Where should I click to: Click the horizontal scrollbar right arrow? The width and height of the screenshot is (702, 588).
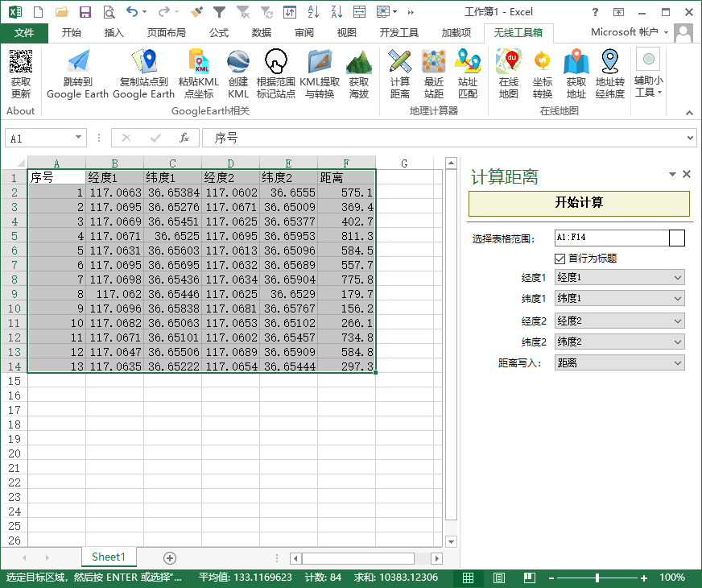[x=436, y=558]
